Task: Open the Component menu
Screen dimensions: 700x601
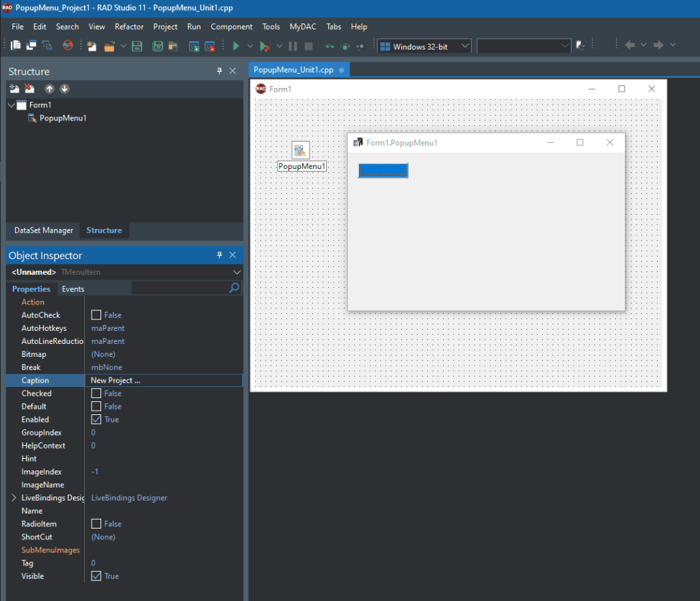Action: click(231, 27)
